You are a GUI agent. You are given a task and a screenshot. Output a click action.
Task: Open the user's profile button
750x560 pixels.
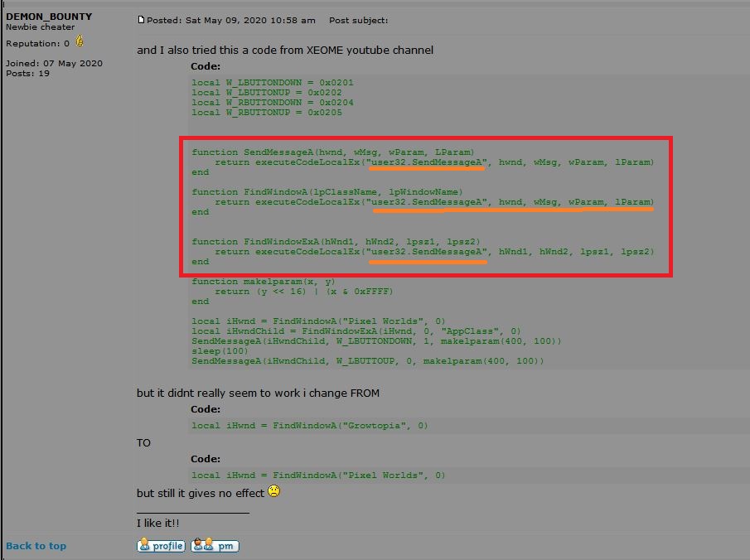161,545
